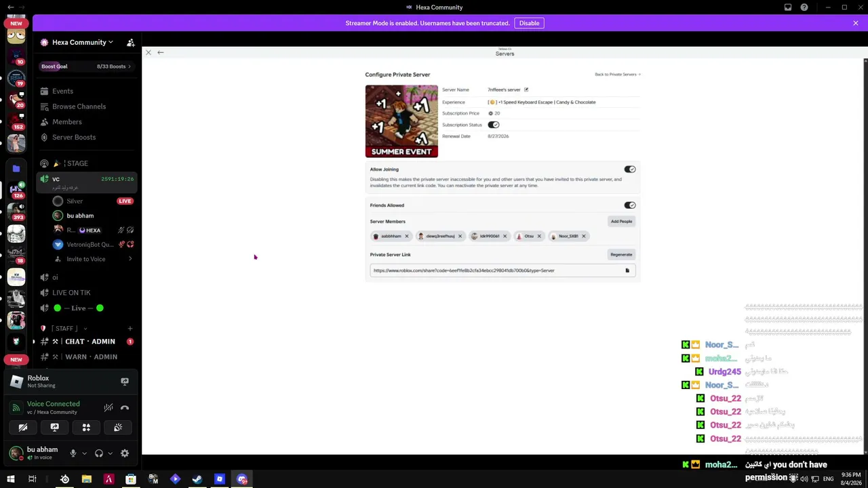Open Discord help icon in title bar
Screen dimensions: 868x488
click(x=804, y=7)
